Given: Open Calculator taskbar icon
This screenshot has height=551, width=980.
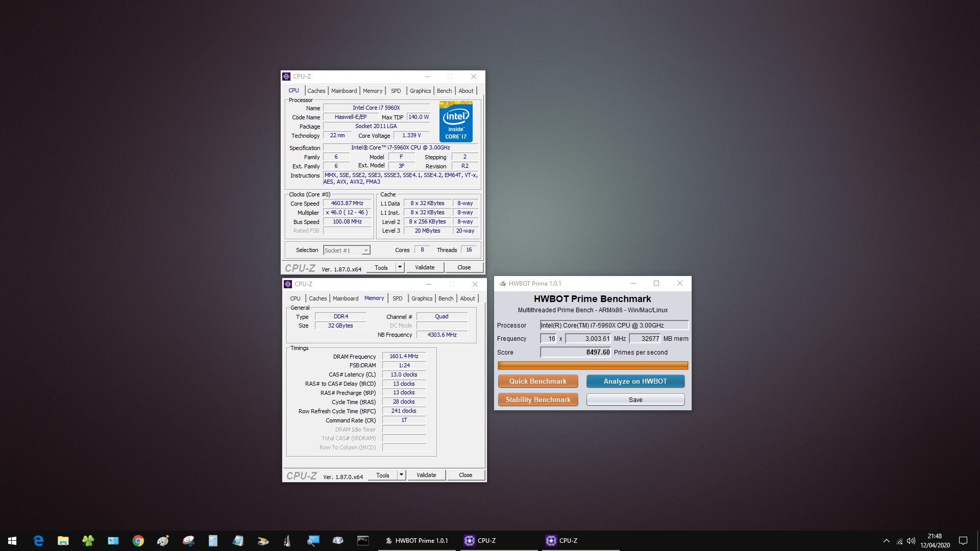Looking at the screenshot, I should [x=213, y=540].
